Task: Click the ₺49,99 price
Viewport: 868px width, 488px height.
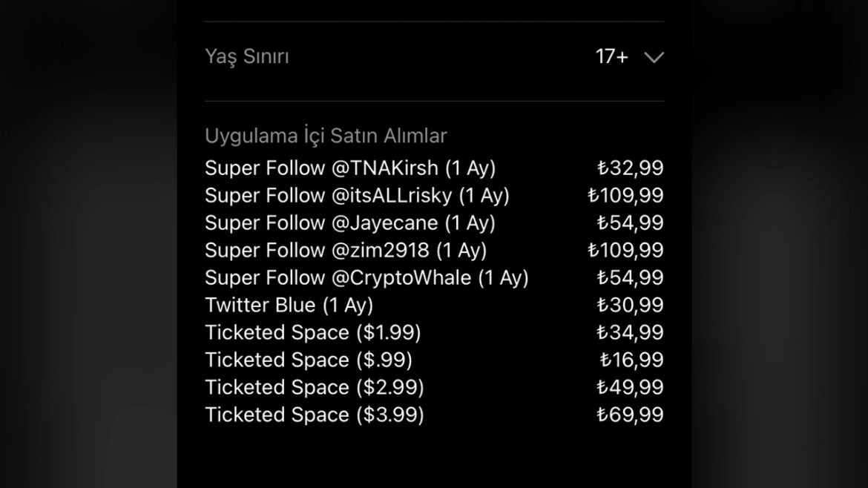Action: (x=630, y=387)
